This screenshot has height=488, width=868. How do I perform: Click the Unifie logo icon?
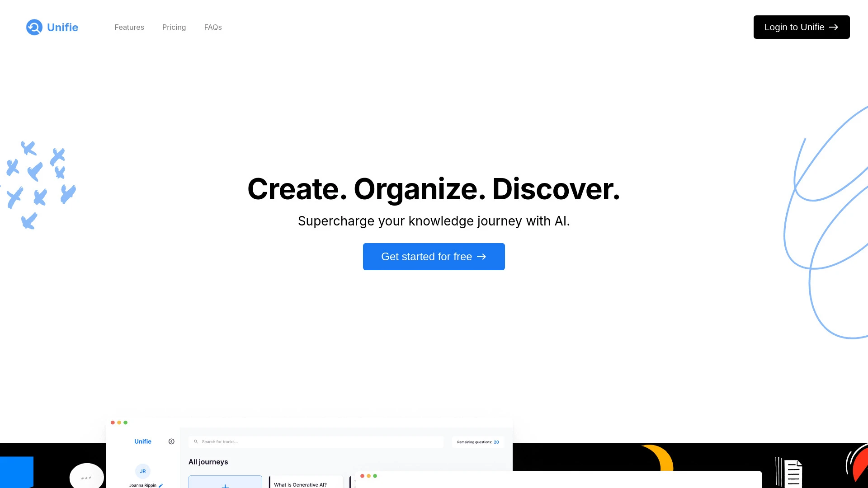coord(34,27)
